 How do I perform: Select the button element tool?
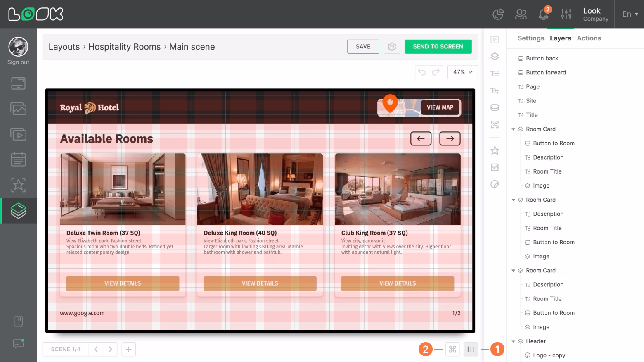pos(495,107)
